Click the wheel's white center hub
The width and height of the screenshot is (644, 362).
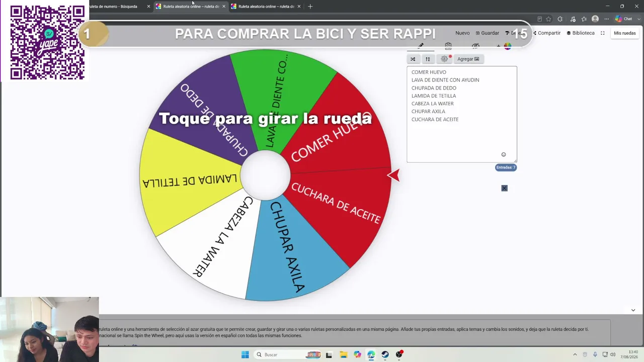(265, 175)
